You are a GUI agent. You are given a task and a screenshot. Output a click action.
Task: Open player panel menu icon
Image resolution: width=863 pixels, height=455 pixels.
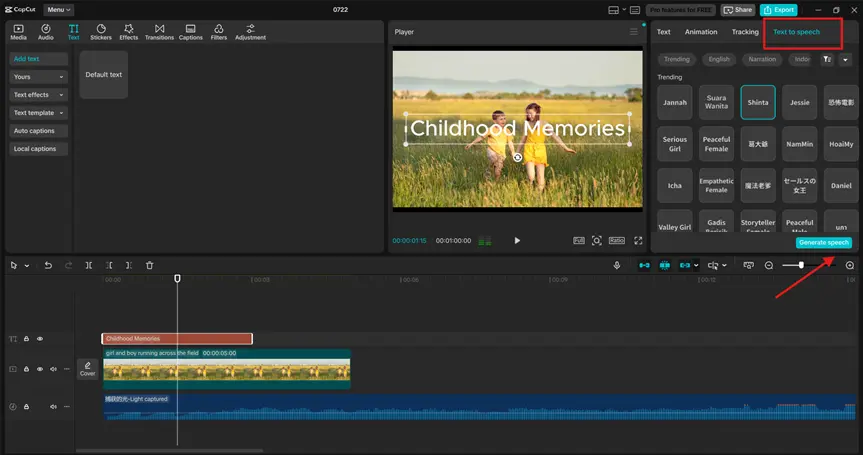633,32
